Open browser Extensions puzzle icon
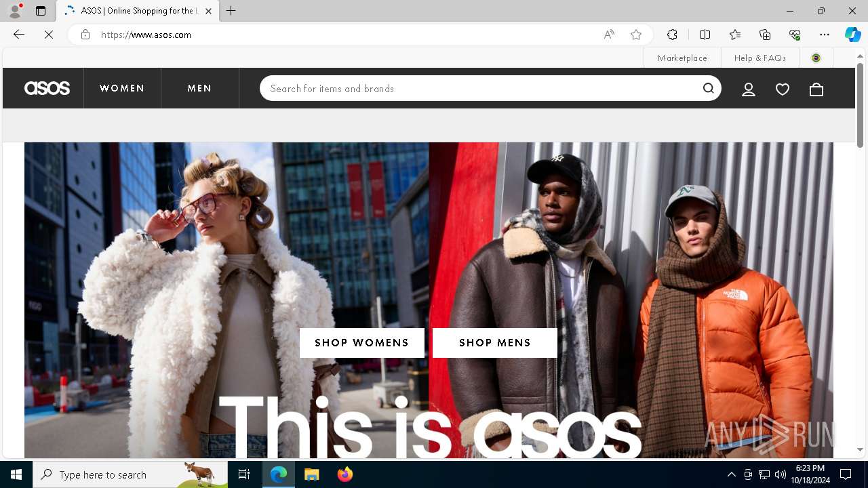Screen dimensions: 868x488 tap(672, 35)
